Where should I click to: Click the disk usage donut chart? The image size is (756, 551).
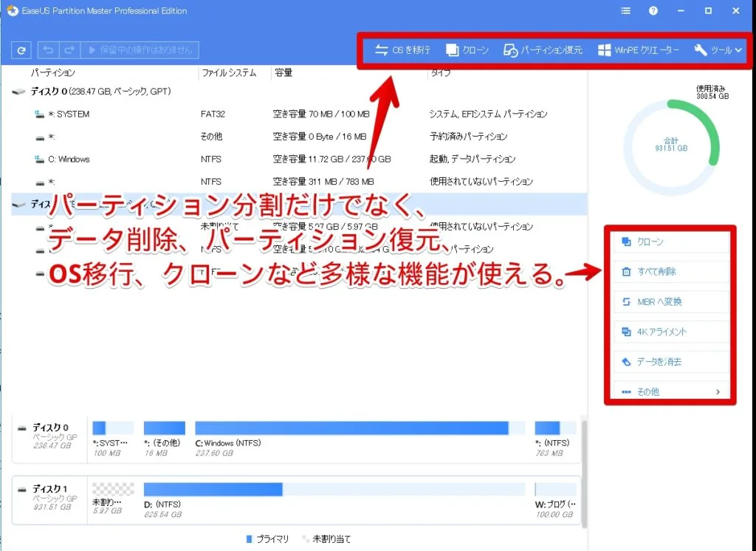pos(671,148)
